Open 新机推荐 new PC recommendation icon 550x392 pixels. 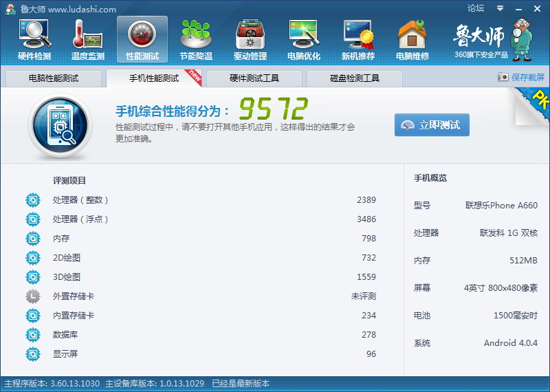358,40
